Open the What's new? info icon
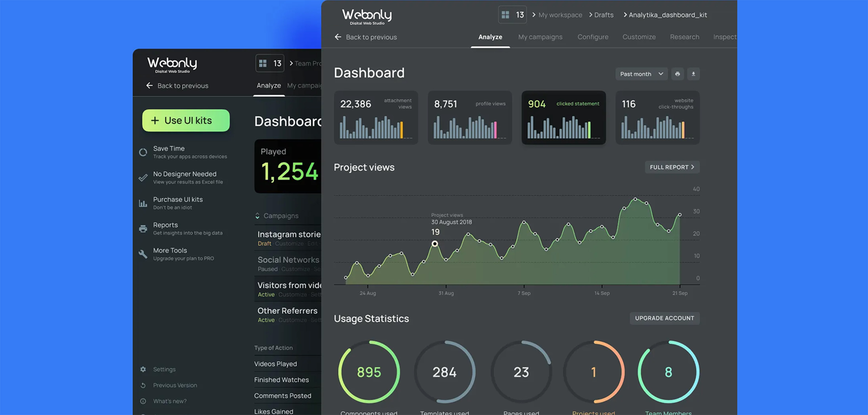The image size is (868, 415). (x=143, y=401)
